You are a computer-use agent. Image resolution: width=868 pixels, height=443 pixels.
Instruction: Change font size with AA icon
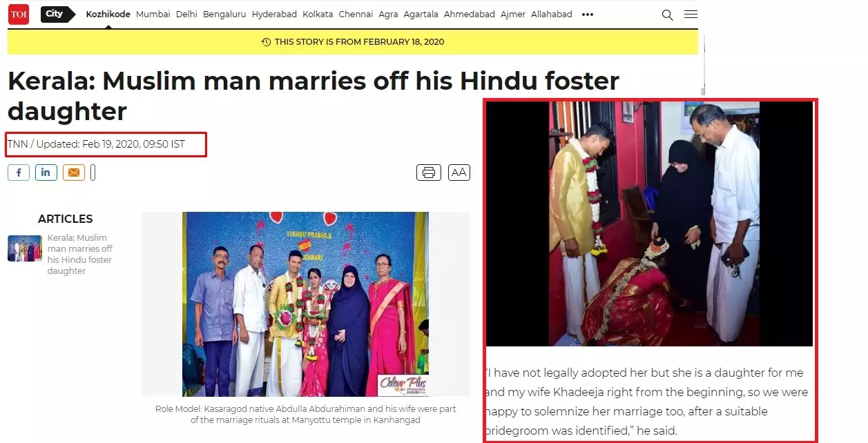459,173
